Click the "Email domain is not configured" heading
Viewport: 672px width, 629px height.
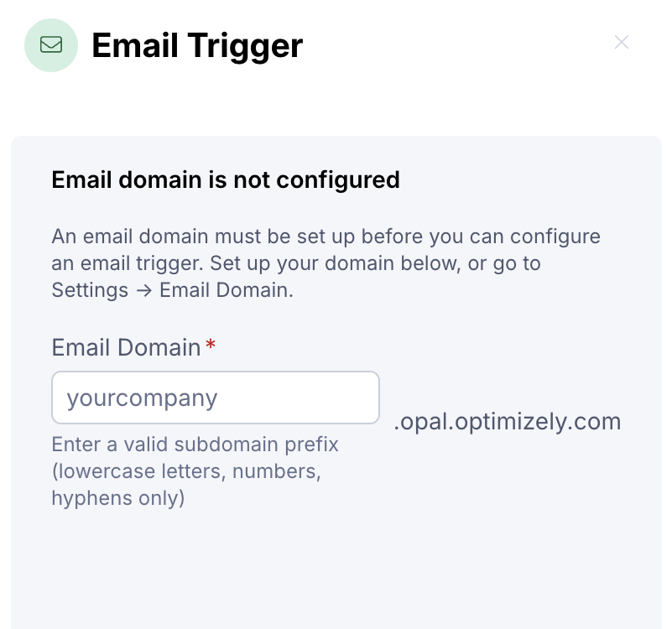[226, 179]
